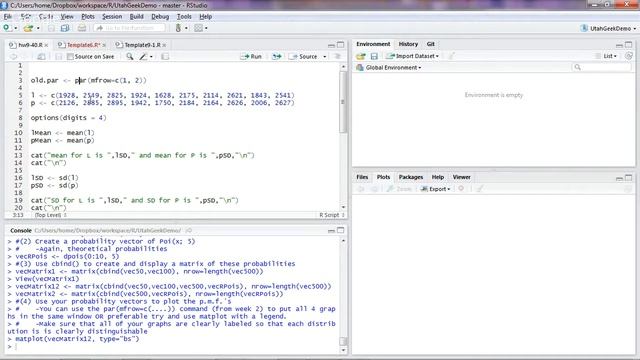
Task: Click the (Top Level) scope selector
Action: 51,215
